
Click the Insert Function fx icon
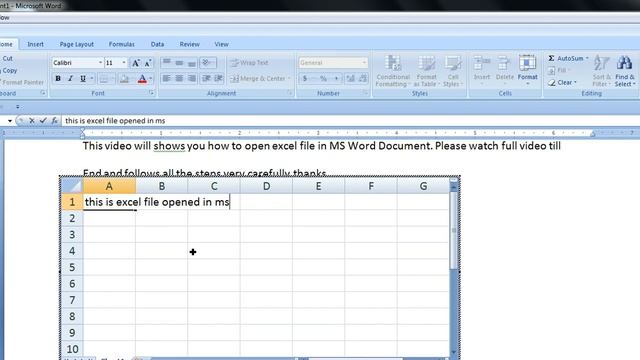click(54, 121)
